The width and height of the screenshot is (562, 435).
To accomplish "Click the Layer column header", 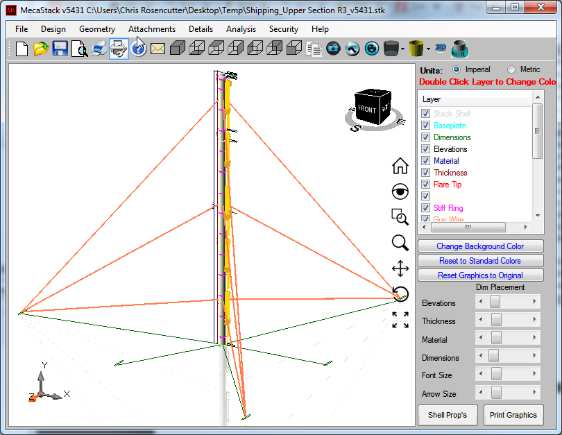I will click(475, 99).
